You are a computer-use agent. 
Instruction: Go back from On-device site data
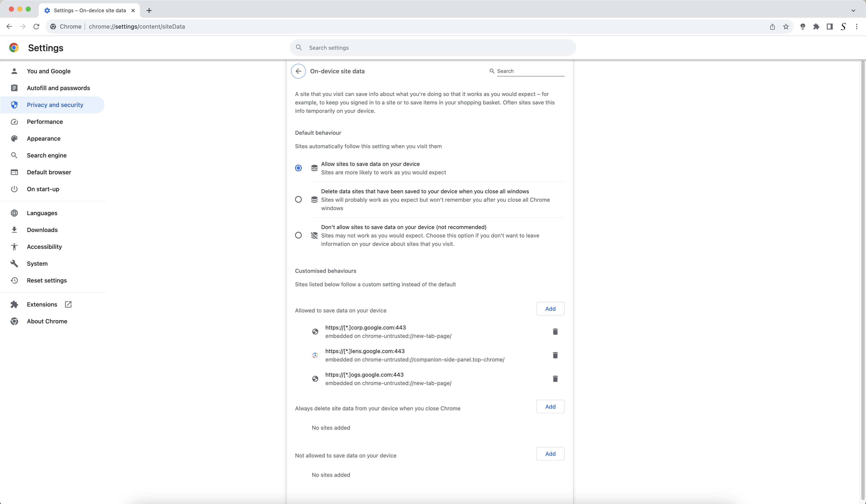click(298, 71)
